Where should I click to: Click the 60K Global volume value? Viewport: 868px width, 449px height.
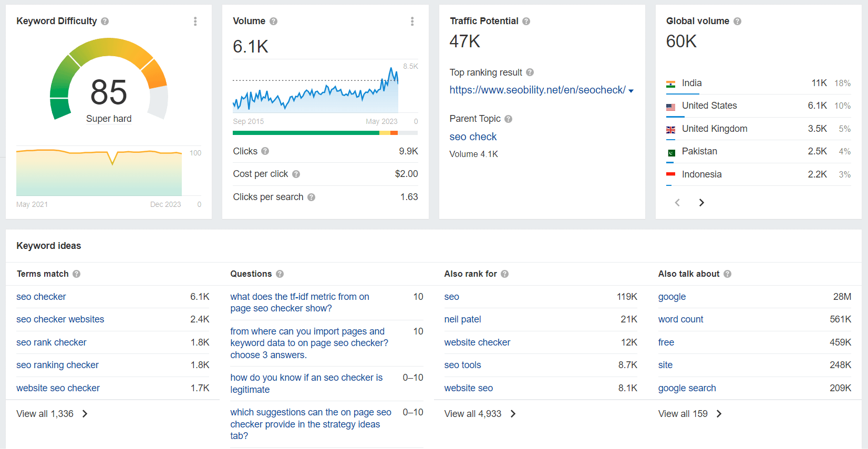[x=681, y=41]
